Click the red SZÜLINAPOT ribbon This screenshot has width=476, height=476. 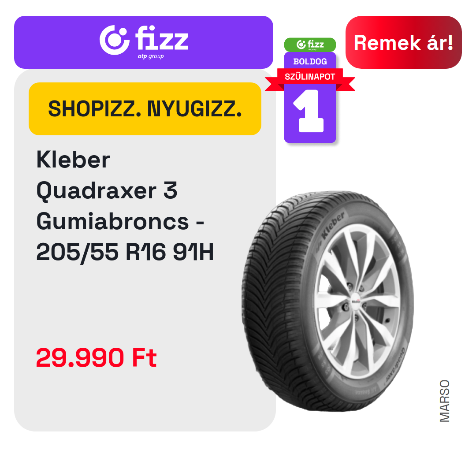[x=310, y=77]
